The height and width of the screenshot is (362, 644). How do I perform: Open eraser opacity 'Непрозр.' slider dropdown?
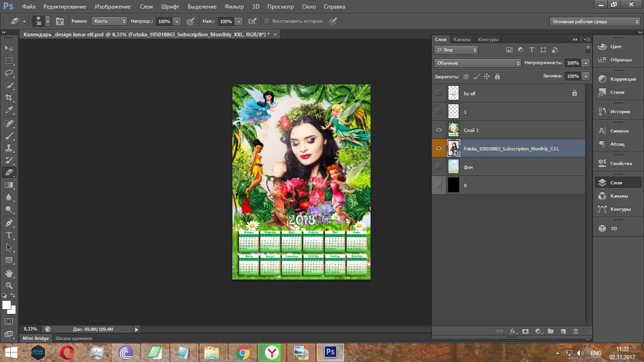pos(177,21)
